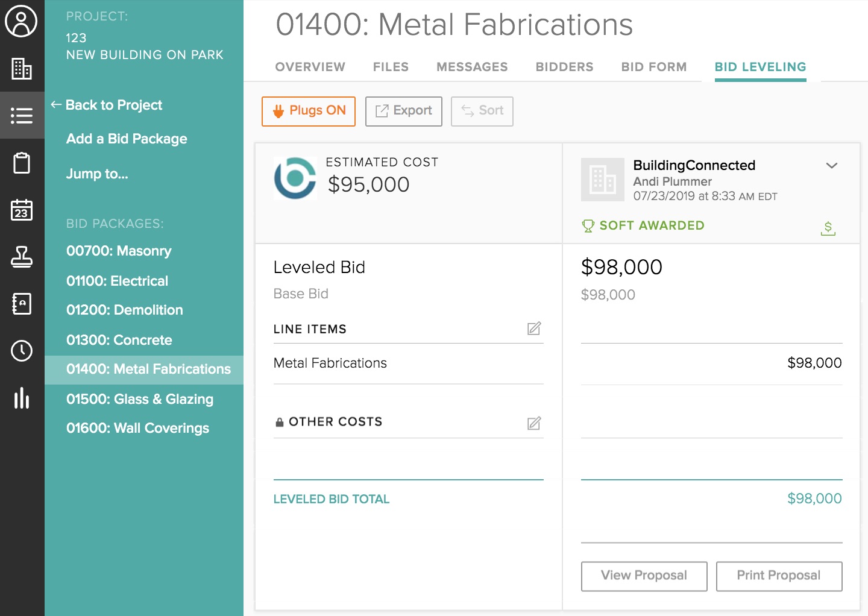
Task: Open the calendar icon in sidebar
Action: (x=22, y=210)
